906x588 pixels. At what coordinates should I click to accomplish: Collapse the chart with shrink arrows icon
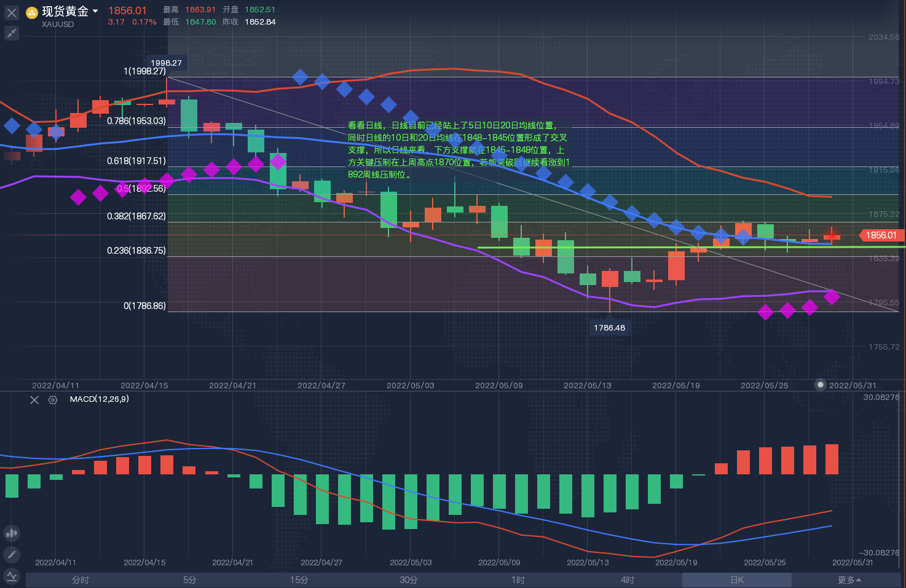pos(12,33)
